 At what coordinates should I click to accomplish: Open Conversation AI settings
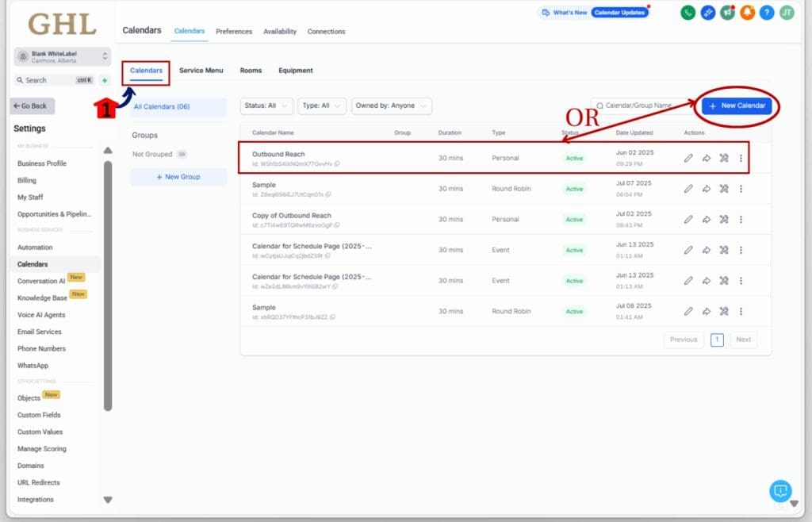pos(41,281)
